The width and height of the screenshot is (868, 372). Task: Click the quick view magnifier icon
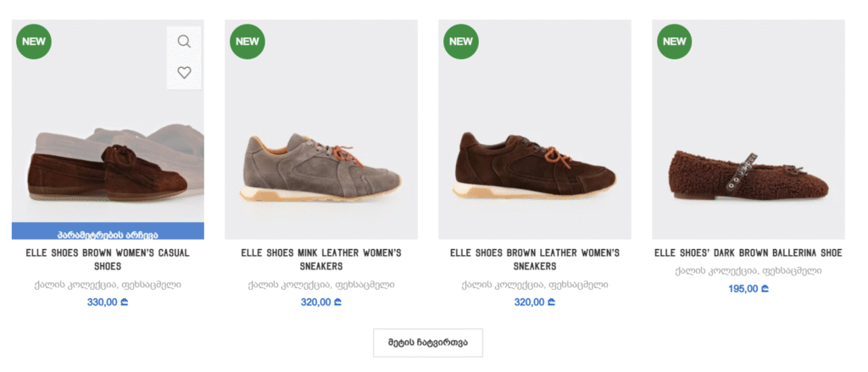pyautogui.click(x=184, y=41)
